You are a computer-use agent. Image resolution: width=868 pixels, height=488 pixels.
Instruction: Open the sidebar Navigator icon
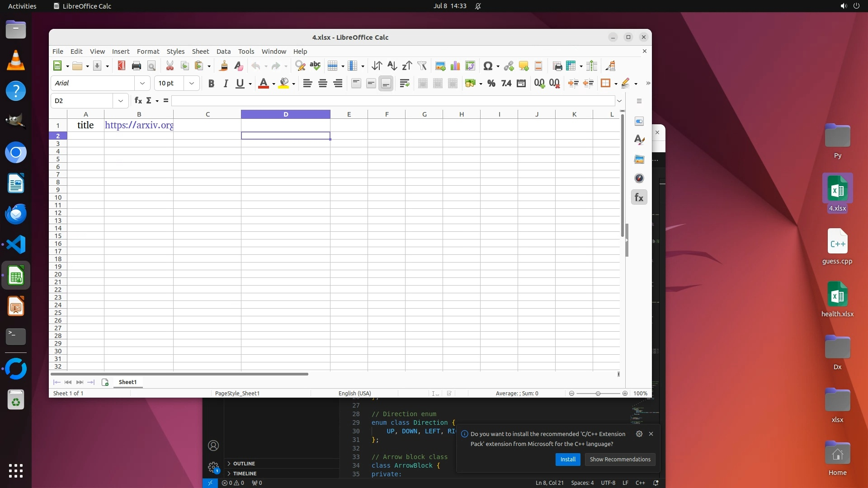pyautogui.click(x=639, y=178)
